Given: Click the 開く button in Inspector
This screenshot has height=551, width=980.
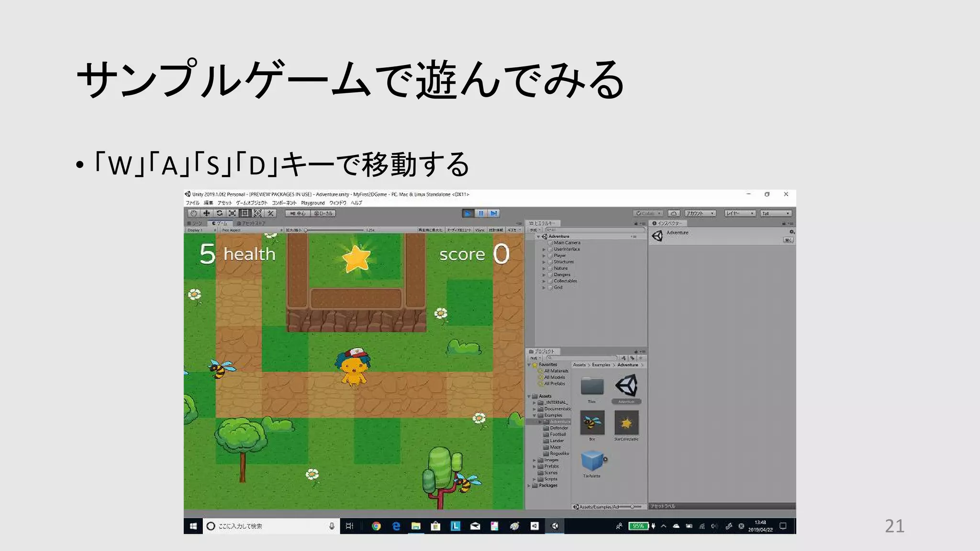Looking at the screenshot, I should 789,240.
